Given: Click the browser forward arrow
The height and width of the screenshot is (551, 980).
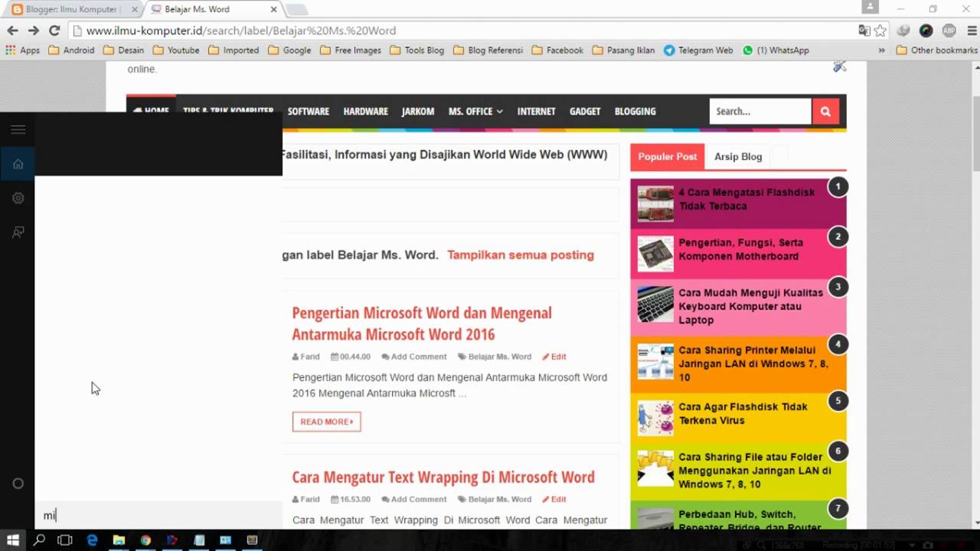Looking at the screenshot, I should (33, 31).
